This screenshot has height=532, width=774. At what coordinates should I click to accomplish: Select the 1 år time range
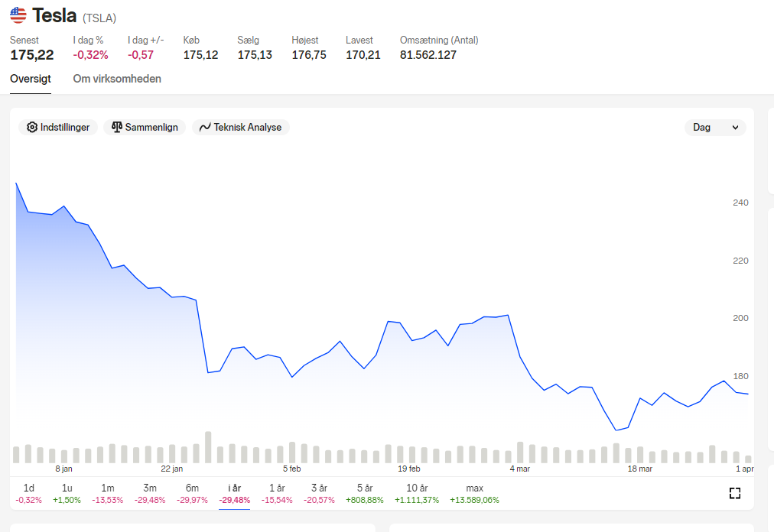[x=277, y=494]
